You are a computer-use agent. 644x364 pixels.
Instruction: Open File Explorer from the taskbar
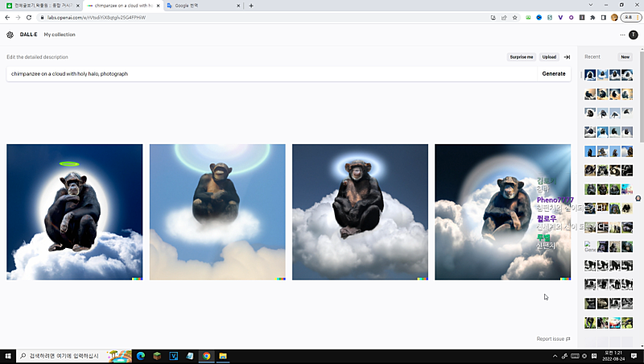223,356
